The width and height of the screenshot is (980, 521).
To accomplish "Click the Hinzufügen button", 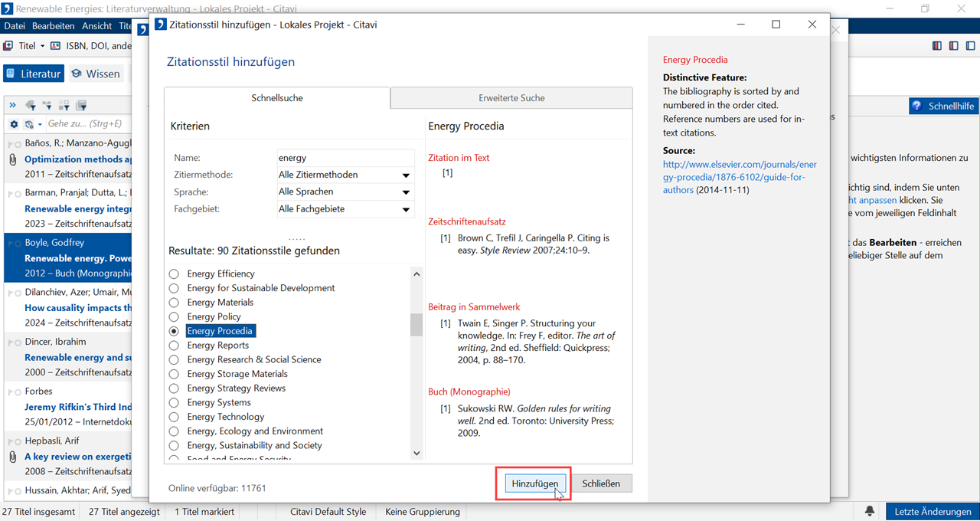I will [x=535, y=483].
